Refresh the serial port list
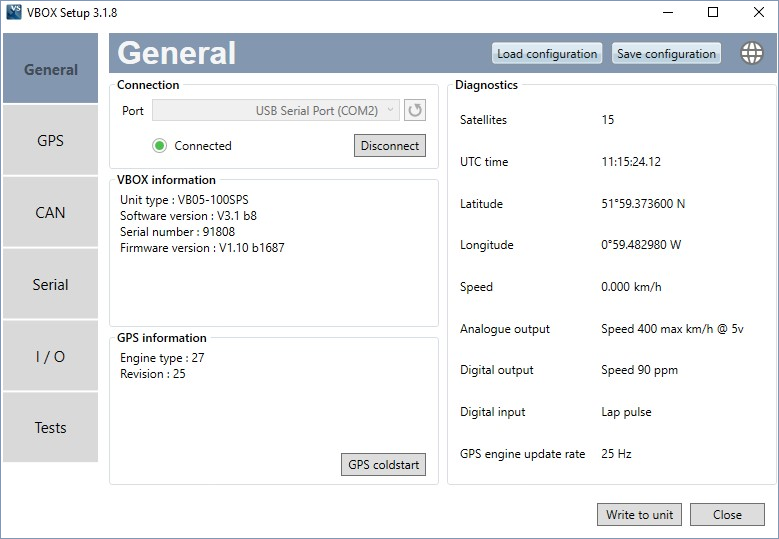The height and width of the screenshot is (539, 779). [x=415, y=110]
